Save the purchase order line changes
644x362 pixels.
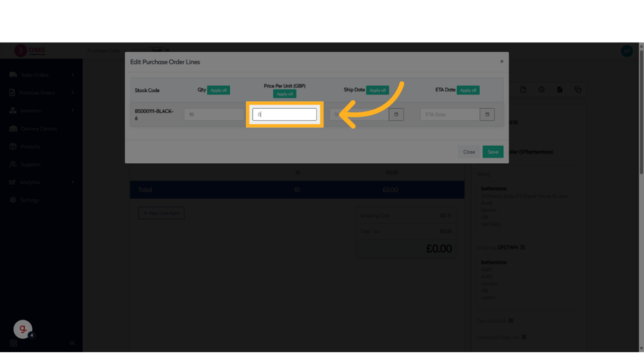pyautogui.click(x=493, y=152)
